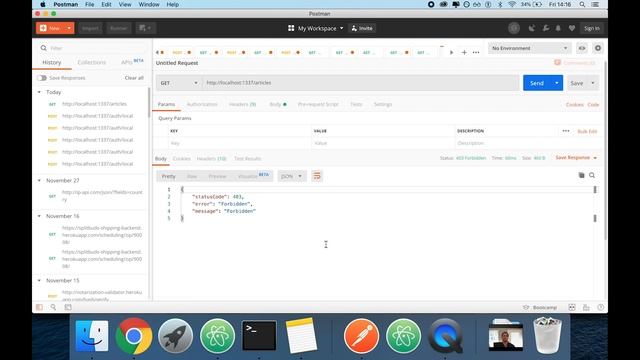Image resolution: width=640 pixels, height=360 pixels.
Task: Toggle the sidebar icon in status bar
Action: tap(39, 307)
